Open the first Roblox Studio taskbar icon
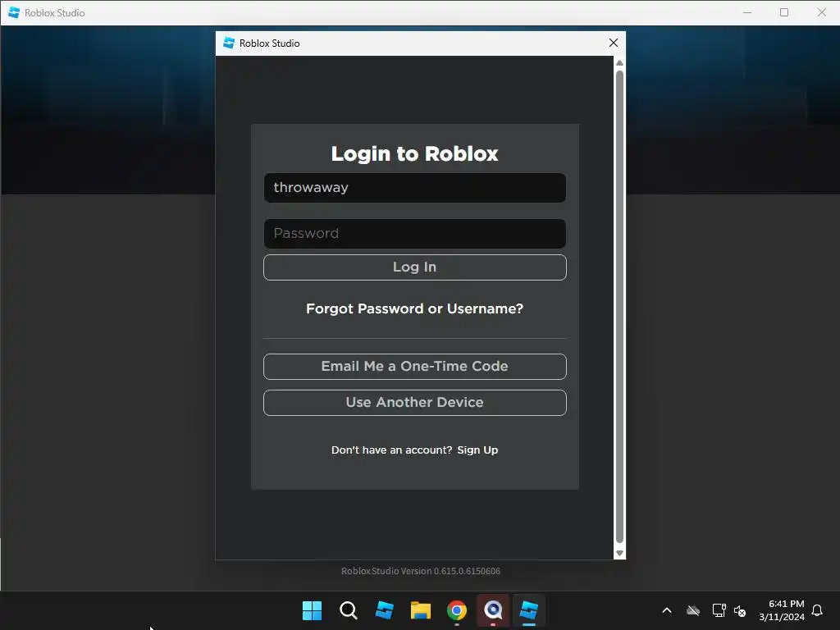Screen dimensions: 840x630 coord(385,610)
